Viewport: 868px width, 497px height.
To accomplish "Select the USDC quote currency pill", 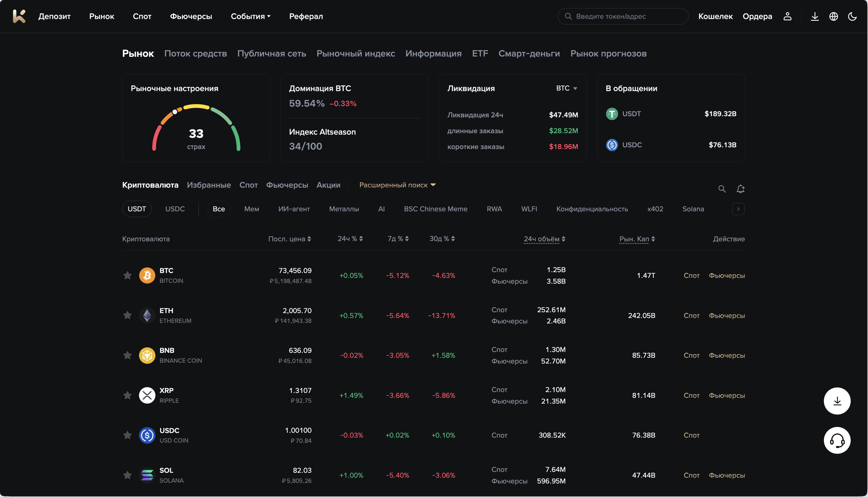I will 175,209.
